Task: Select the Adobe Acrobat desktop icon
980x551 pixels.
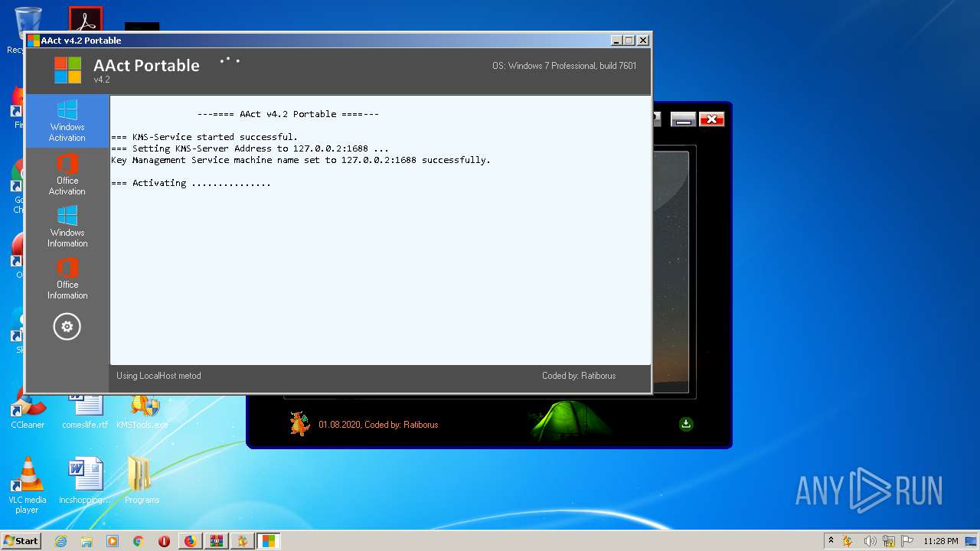Action: point(85,19)
